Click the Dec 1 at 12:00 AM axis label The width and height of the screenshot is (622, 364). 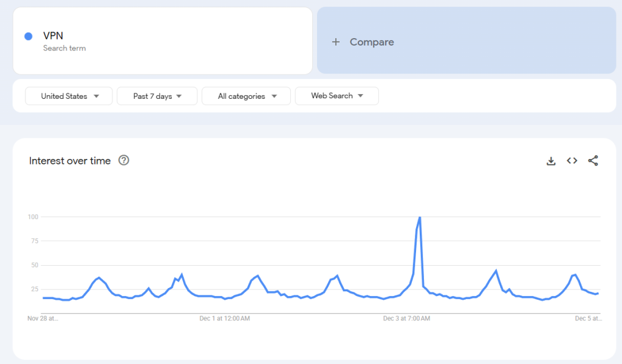[x=225, y=318]
